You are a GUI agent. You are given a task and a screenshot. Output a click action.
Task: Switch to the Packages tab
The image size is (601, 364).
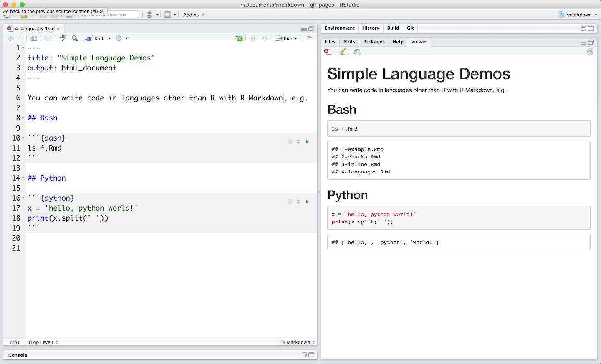point(374,42)
